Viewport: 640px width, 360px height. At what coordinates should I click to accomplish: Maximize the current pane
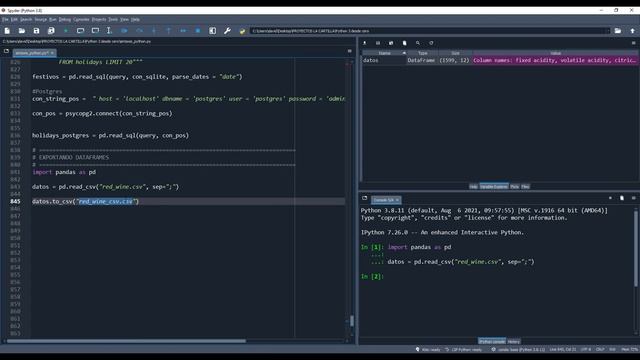(x=213, y=31)
